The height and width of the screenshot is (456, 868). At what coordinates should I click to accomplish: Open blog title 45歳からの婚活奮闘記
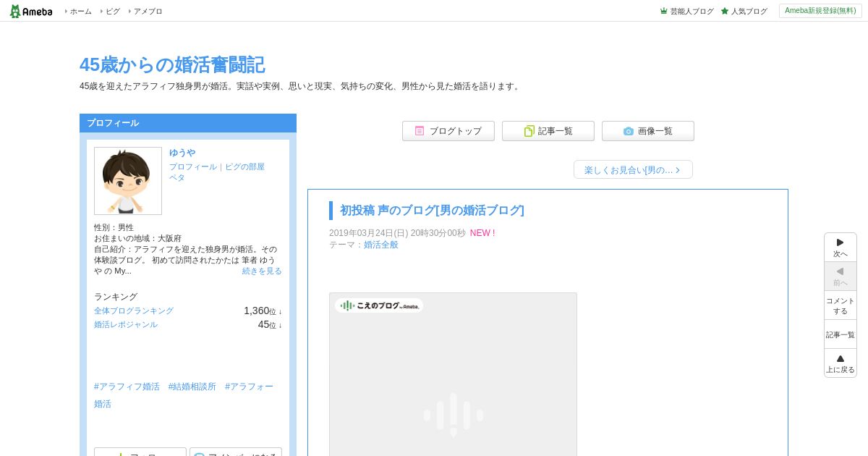click(172, 64)
